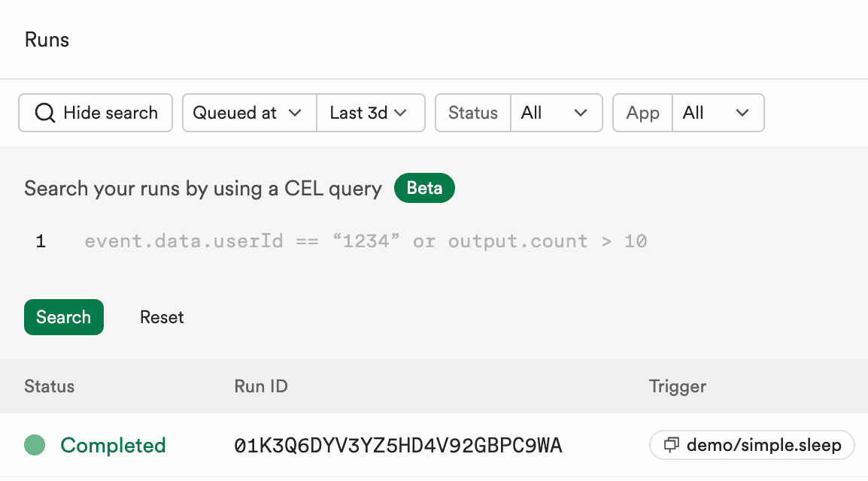Click the demo/simple.sleep trigger pill

coord(752,445)
